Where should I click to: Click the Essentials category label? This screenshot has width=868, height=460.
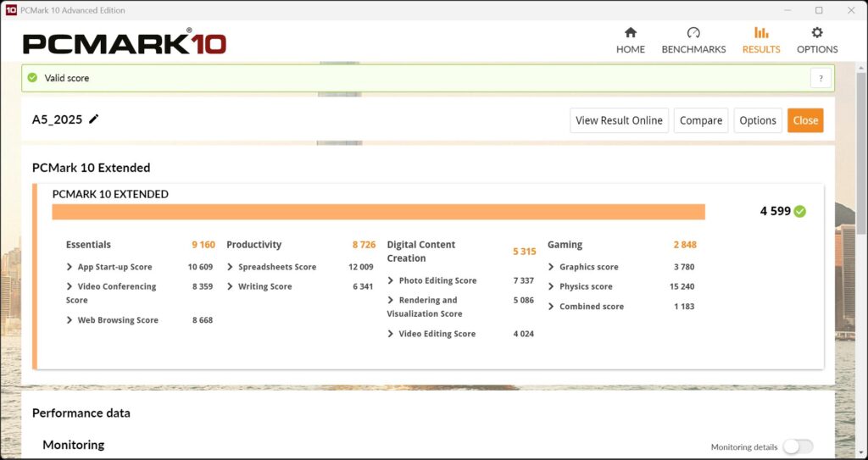(x=88, y=245)
